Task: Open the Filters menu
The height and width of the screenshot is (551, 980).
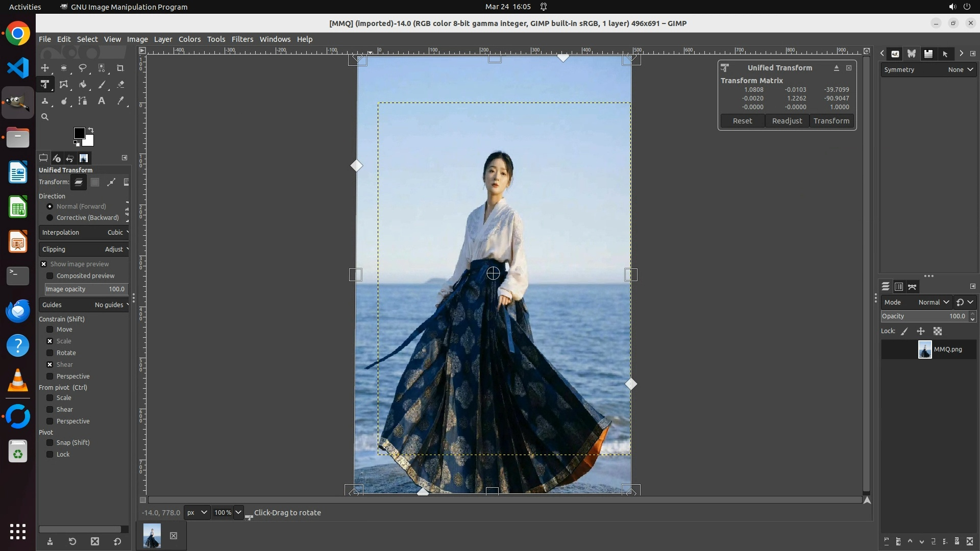Action: pyautogui.click(x=242, y=39)
